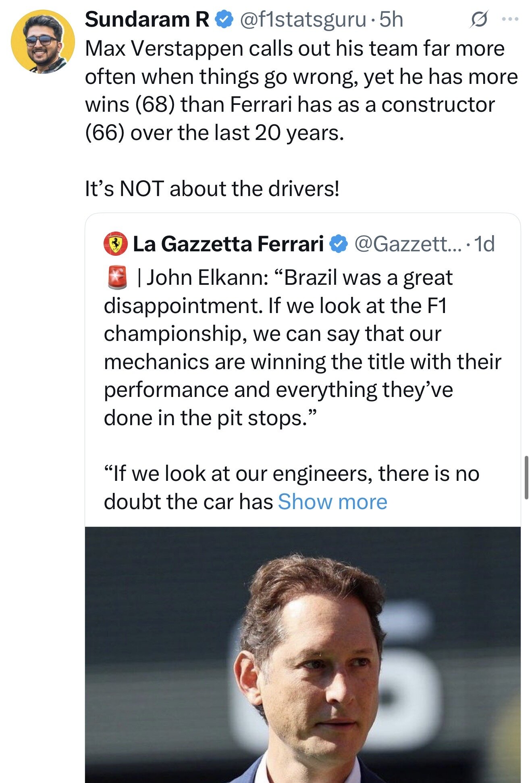Click quoted paragraph about our engineers
The width and height of the screenshot is (532, 783).
coord(291,474)
